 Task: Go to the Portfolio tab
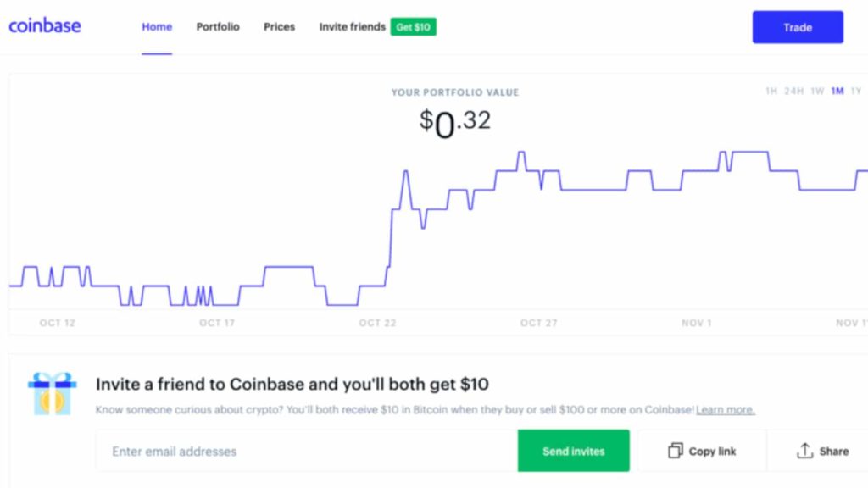(218, 26)
